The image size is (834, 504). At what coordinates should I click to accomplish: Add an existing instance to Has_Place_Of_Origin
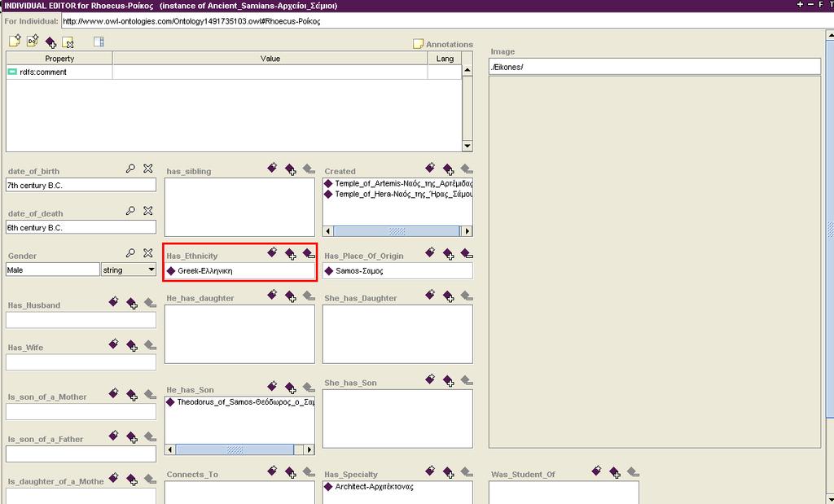tap(449, 254)
